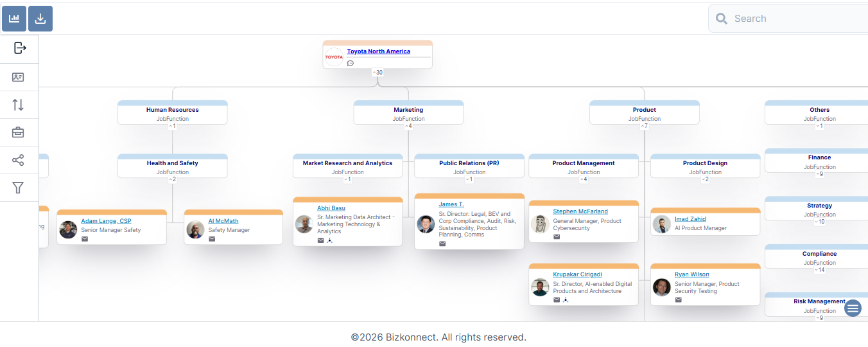Select the Product Design node title
The image size is (868, 347).
point(705,163)
